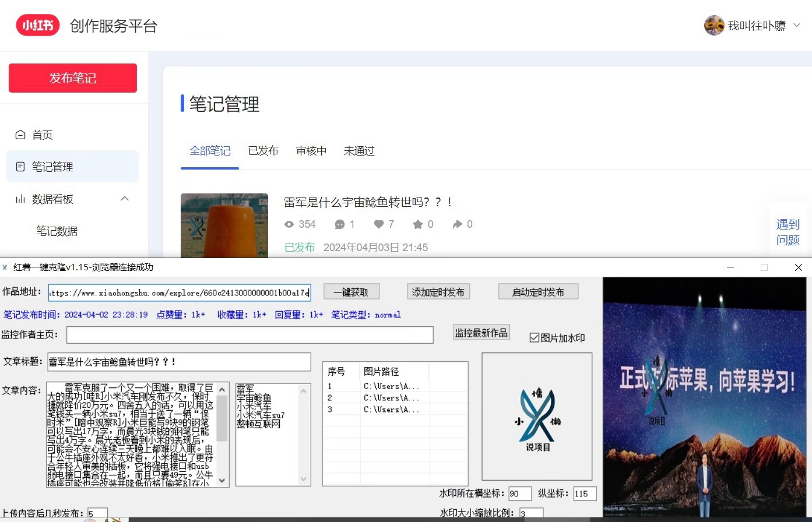This screenshot has width=812, height=522.
Task: Select the 宇宙鲶鱼 tag in the list
Action: 254,397
